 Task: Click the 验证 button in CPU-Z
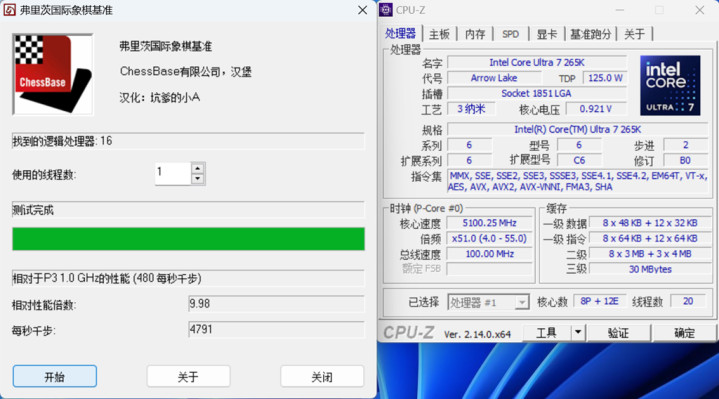619,332
